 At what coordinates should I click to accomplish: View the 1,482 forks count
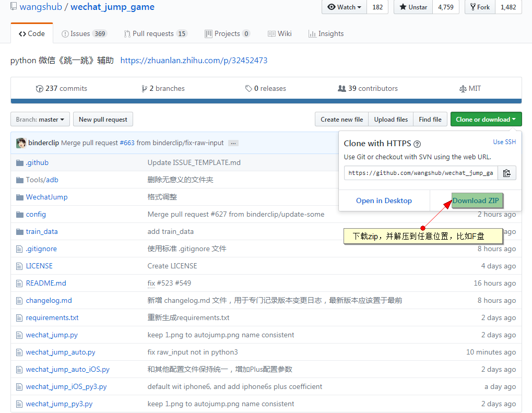point(509,7)
